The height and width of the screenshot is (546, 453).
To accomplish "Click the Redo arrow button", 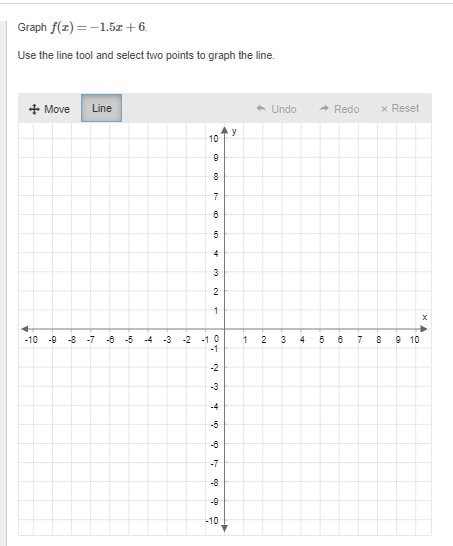I will 339,109.
